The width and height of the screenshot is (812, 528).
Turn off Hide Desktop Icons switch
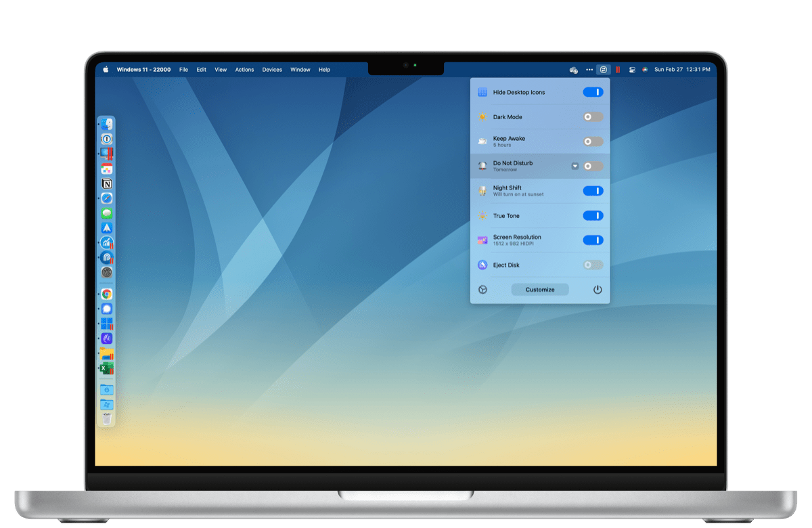[x=593, y=92]
